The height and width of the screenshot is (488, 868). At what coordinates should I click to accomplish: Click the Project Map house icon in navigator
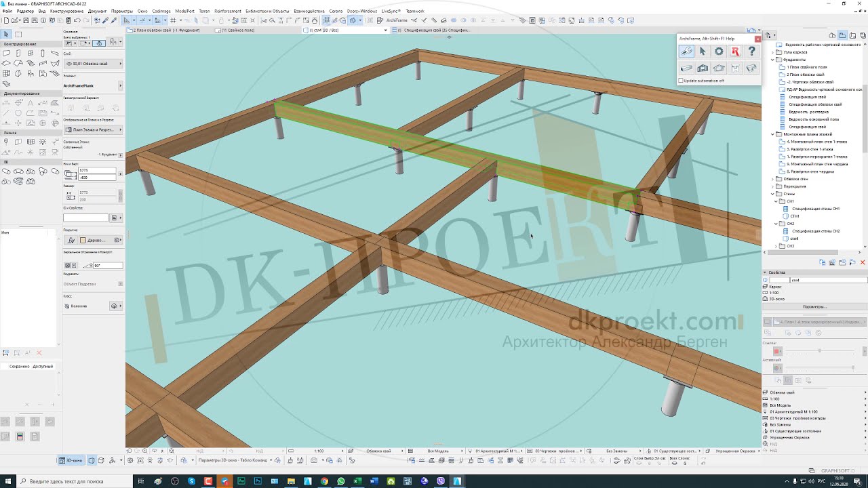pyautogui.click(x=833, y=35)
